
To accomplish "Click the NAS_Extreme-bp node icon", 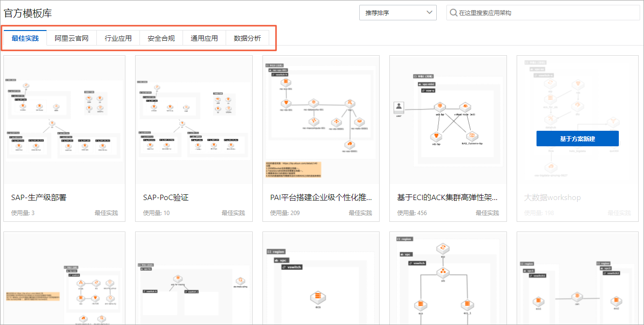I will (x=471, y=136).
